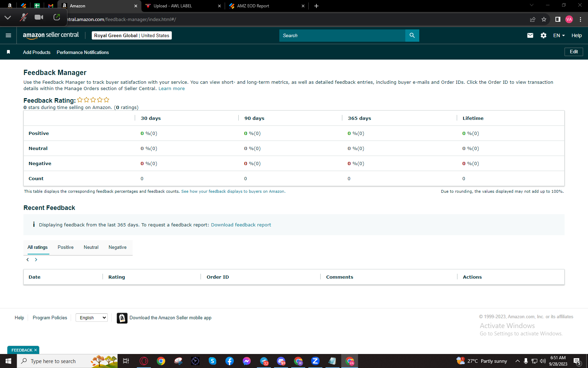Switch to AMZ EOD Report browser tab
The height and width of the screenshot is (368, 588).
pyautogui.click(x=267, y=6)
